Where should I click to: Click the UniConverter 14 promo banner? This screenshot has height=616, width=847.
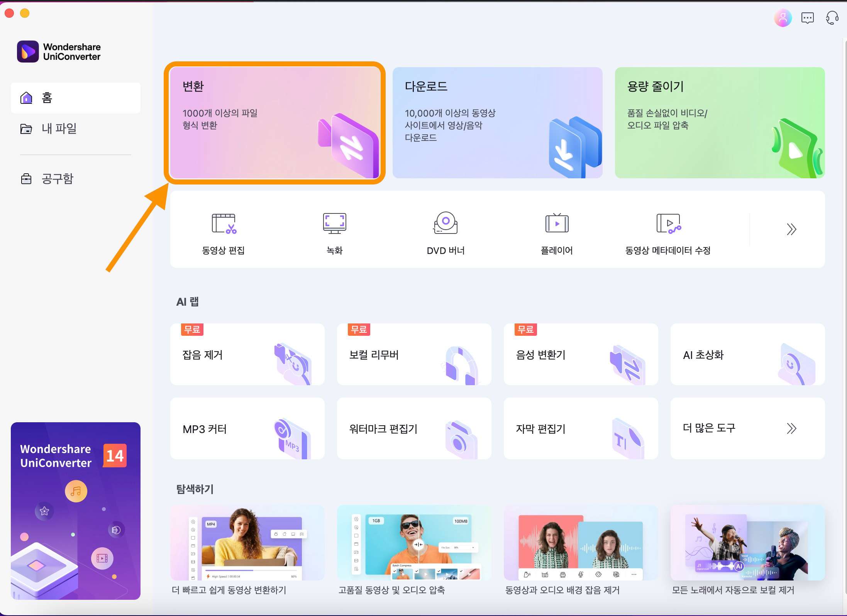[x=76, y=511]
